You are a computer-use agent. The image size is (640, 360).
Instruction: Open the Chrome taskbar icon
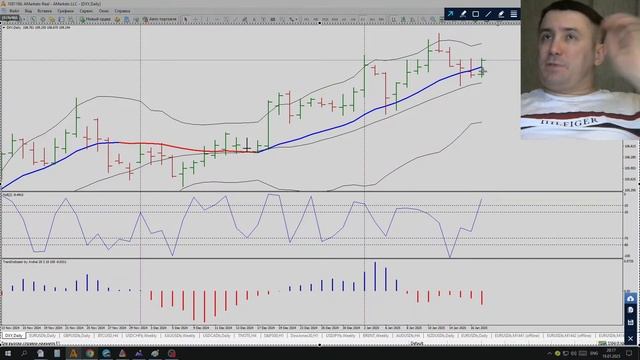tap(90, 353)
